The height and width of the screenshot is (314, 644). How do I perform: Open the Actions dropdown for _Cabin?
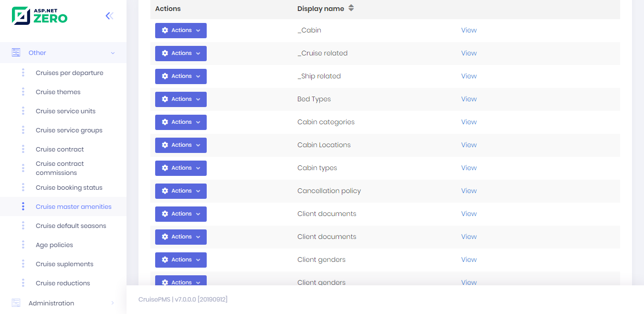click(x=181, y=30)
